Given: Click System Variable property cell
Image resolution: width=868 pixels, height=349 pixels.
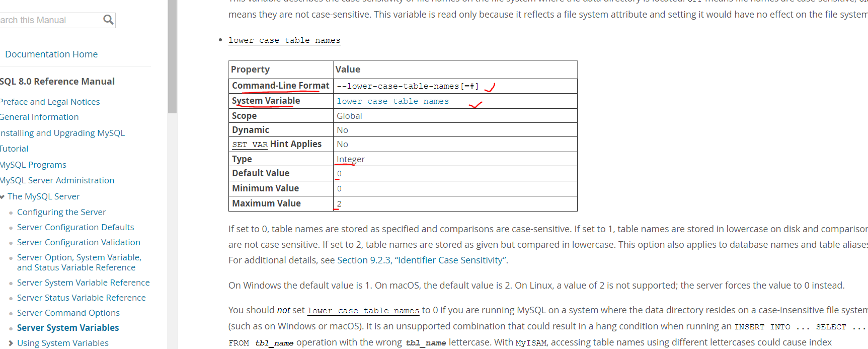Looking at the screenshot, I should (x=281, y=101).
